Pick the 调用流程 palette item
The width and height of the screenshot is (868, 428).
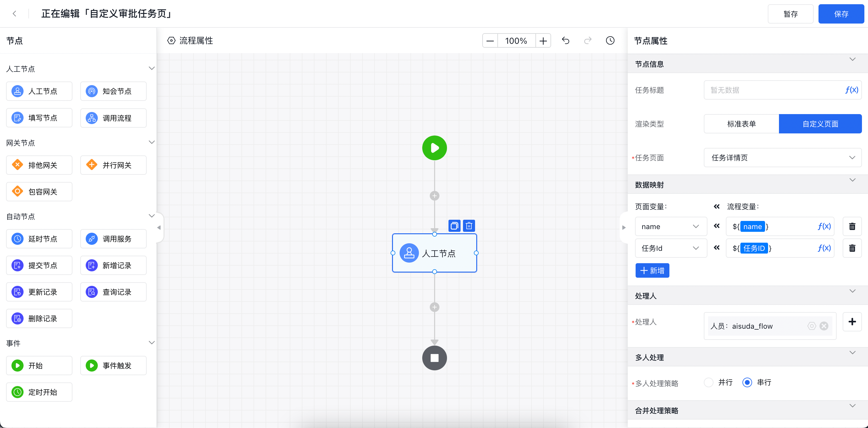click(x=113, y=118)
